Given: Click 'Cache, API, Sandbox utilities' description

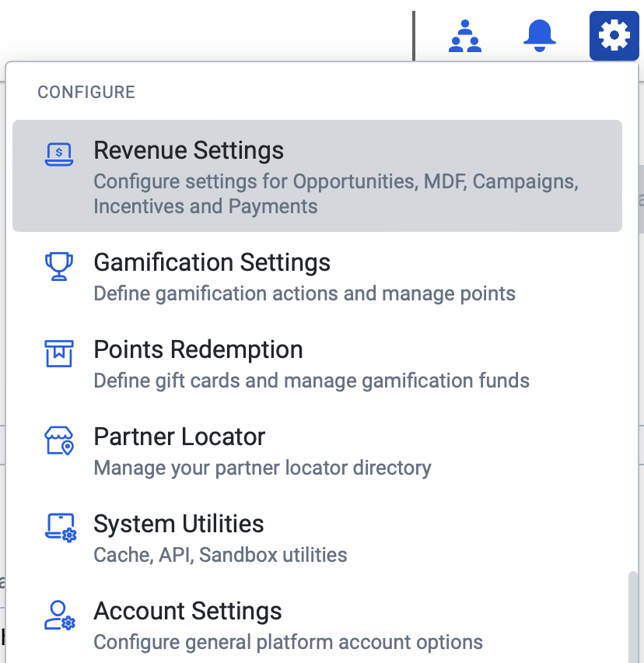Looking at the screenshot, I should (220, 555).
